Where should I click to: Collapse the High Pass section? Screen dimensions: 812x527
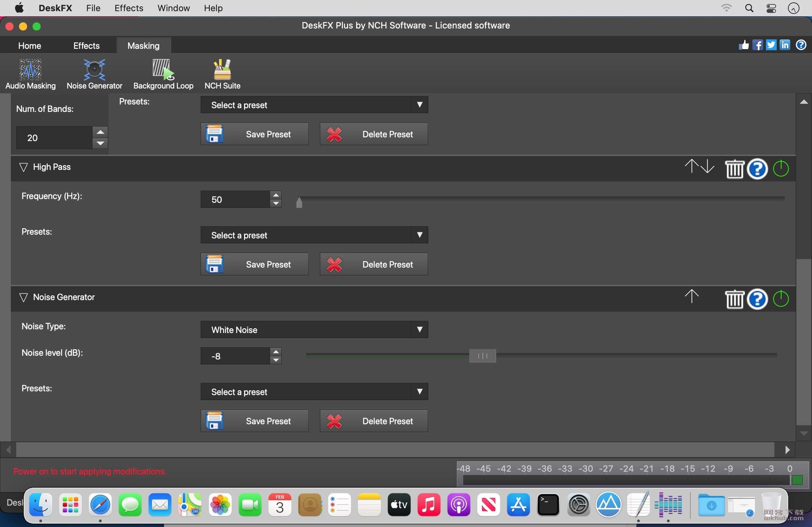pos(23,167)
